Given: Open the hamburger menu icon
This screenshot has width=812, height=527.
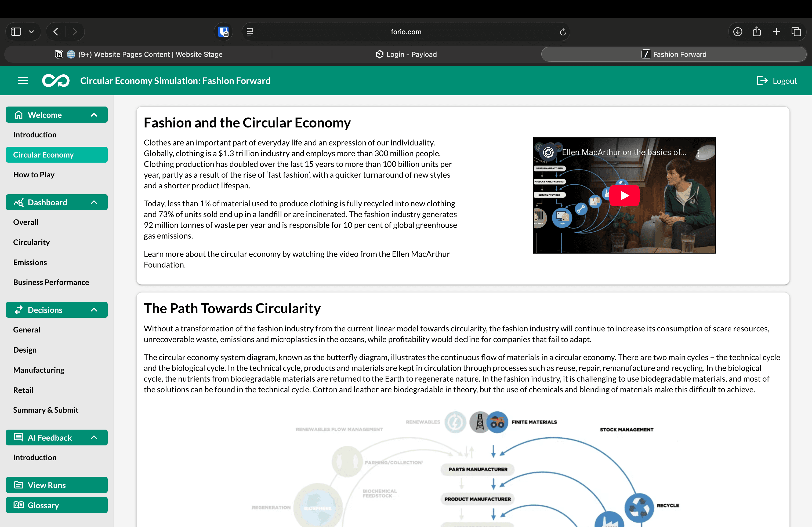Looking at the screenshot, I should pos(23,81).
